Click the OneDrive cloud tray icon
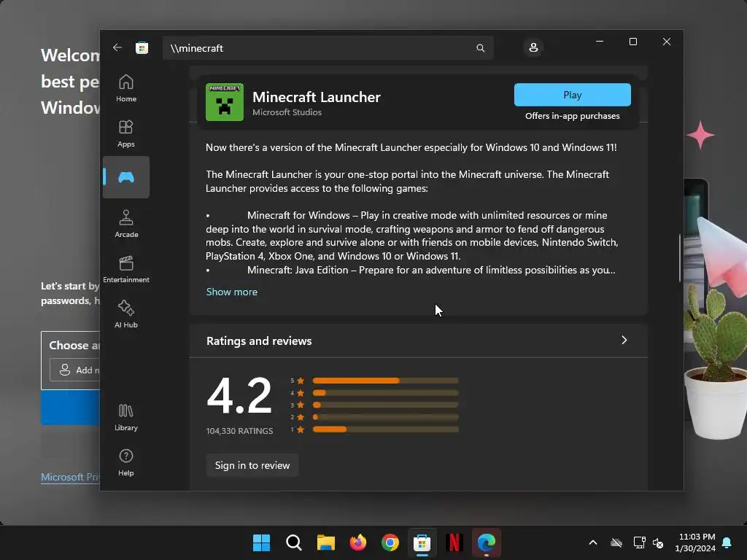747x560 pixels. click(x=616, y=542)
